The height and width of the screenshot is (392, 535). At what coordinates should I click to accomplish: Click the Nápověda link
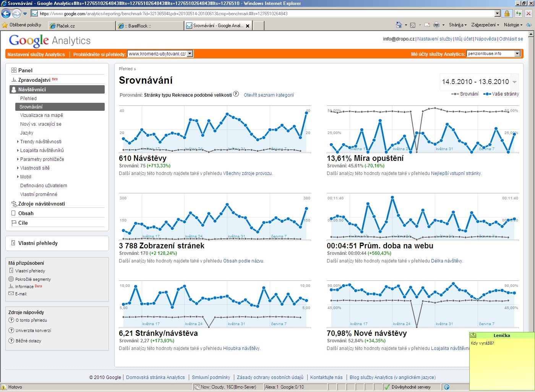[x=486, y=39]
